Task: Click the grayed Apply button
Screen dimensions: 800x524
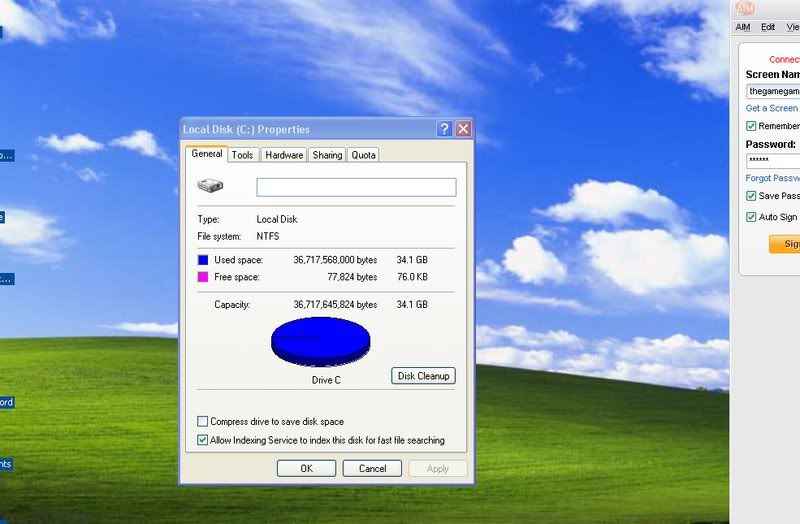Action: 438,468
